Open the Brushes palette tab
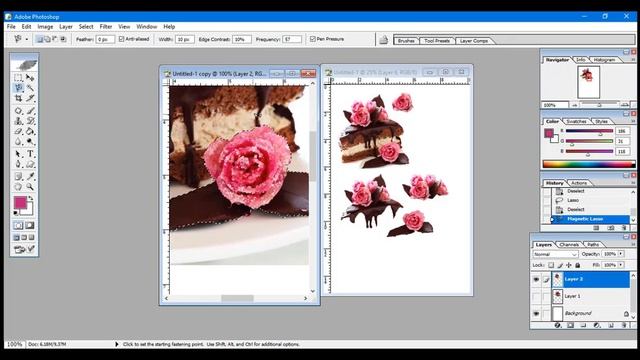 coord(406,41)
